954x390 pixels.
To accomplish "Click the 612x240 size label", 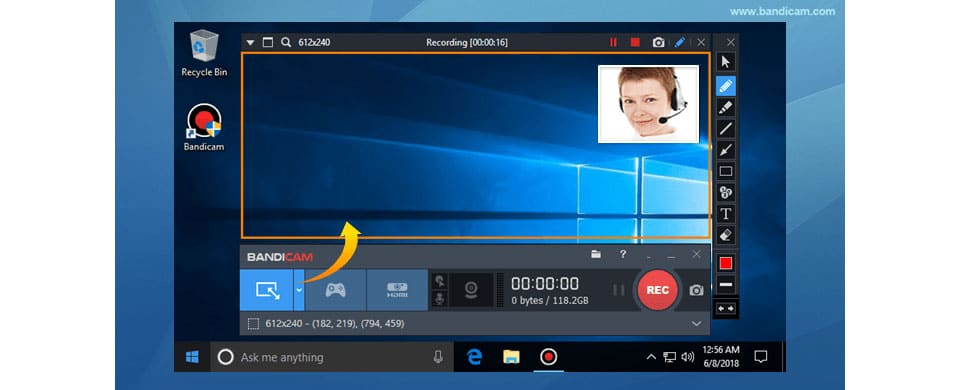I will point(314,43).
